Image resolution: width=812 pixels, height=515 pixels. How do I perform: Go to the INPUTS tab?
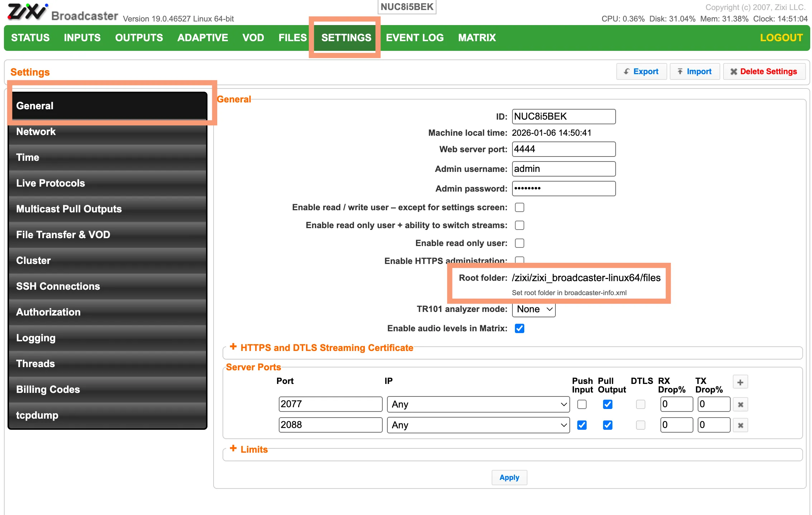82,38
